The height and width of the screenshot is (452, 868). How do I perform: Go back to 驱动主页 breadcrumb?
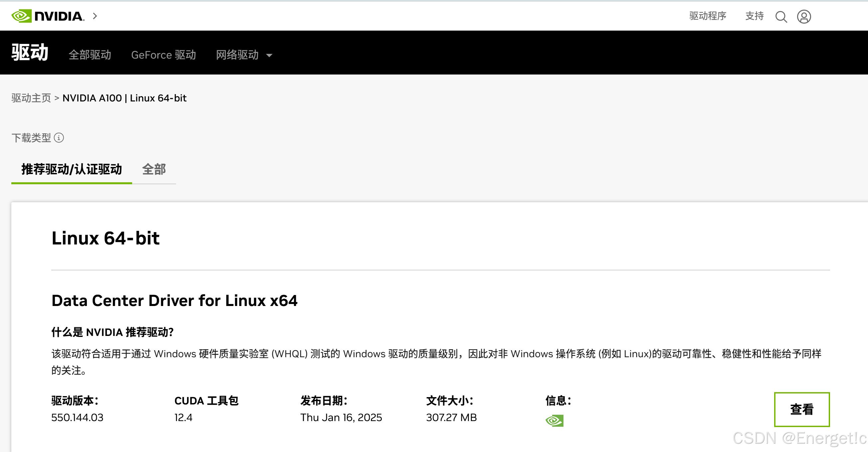pos(31,98)
